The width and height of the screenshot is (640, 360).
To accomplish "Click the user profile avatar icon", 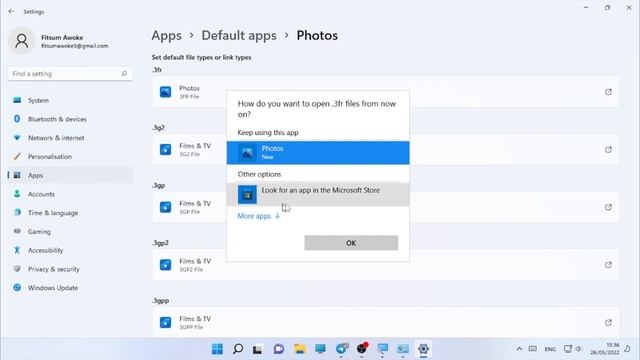I will (22, 41).
